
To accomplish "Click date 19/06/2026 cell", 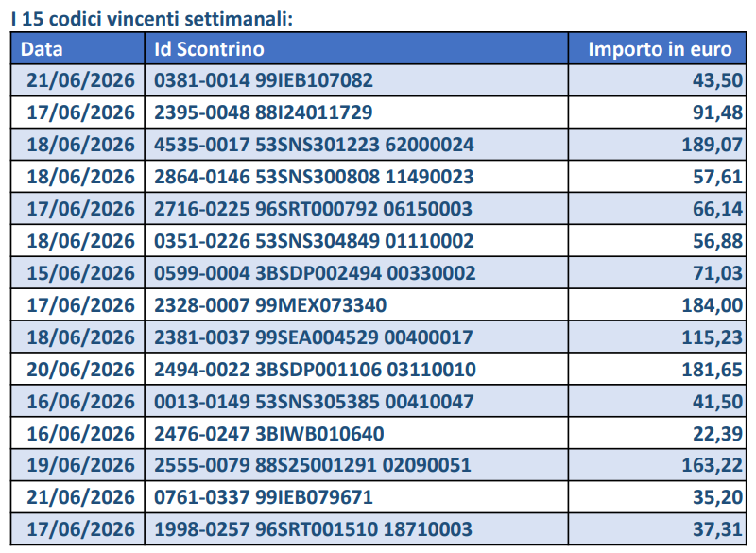I will [x=77, y=465].
